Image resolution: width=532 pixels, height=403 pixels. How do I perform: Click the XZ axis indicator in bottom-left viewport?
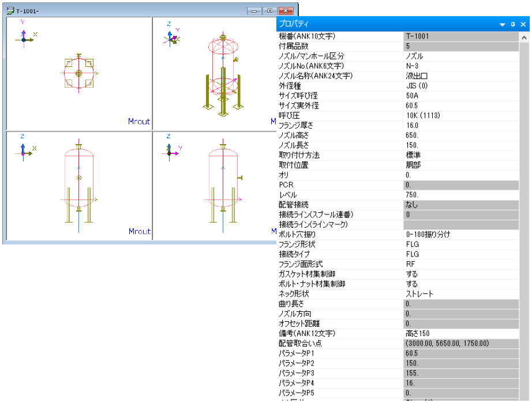pyautogui.click(x=25, y=148)
